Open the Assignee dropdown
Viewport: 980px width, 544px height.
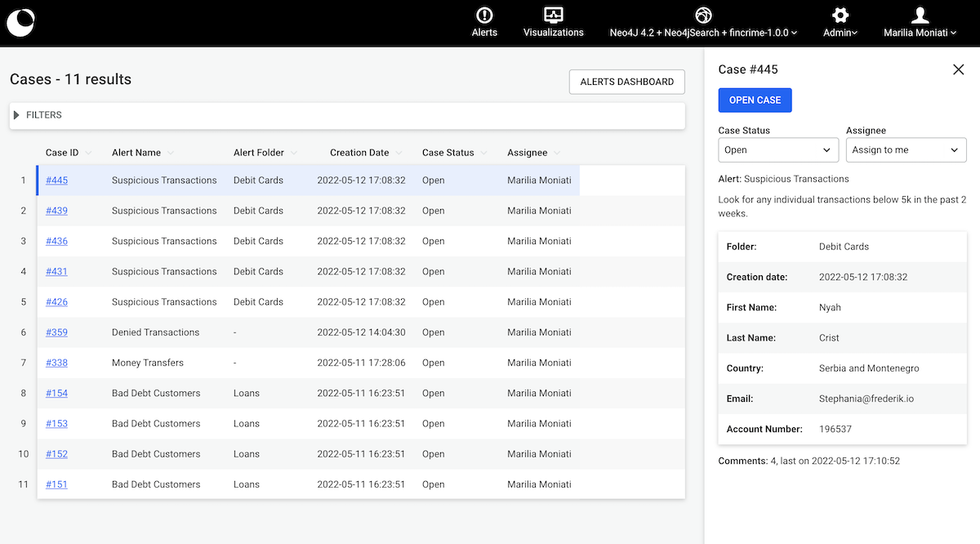click(x=906, y=150)
